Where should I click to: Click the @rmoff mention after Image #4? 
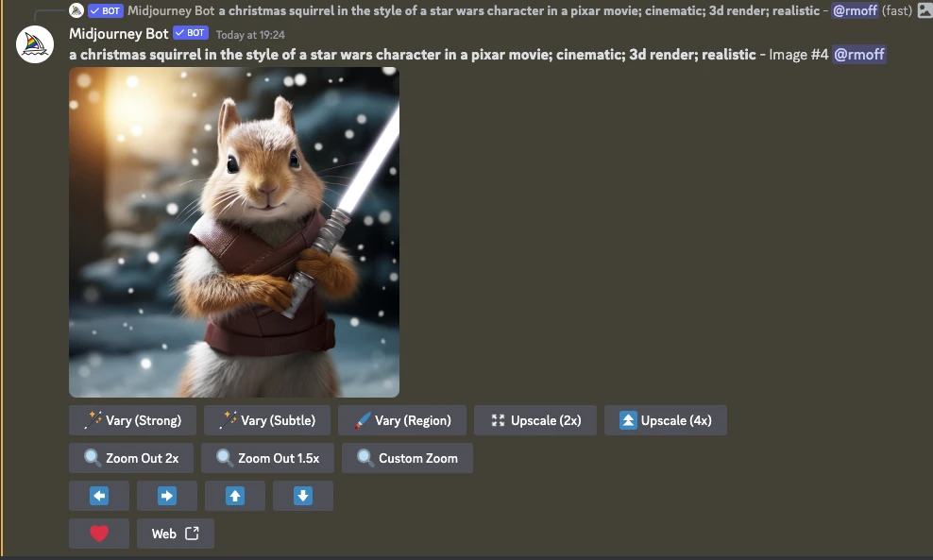coord(858,54)
